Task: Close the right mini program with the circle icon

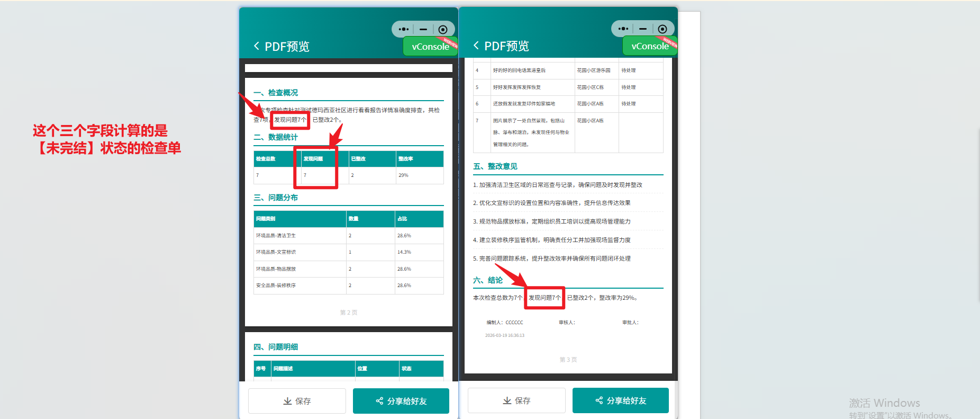Action: click(x=662, y=29)
